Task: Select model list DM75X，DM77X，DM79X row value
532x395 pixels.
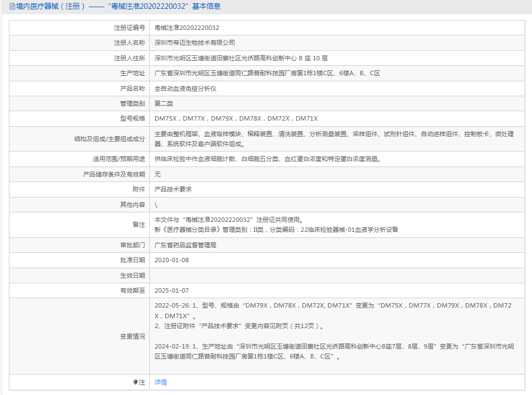Action: tap(236, 118)
